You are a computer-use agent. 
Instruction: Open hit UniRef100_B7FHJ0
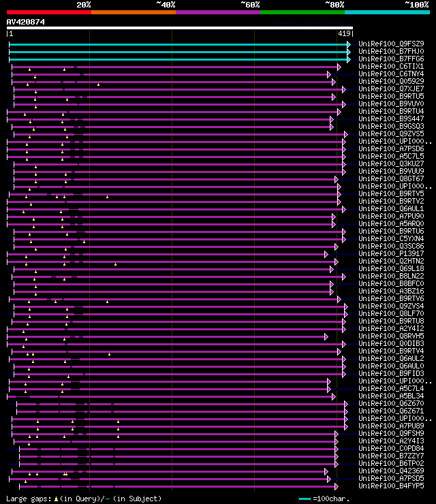tap(391, 51)
